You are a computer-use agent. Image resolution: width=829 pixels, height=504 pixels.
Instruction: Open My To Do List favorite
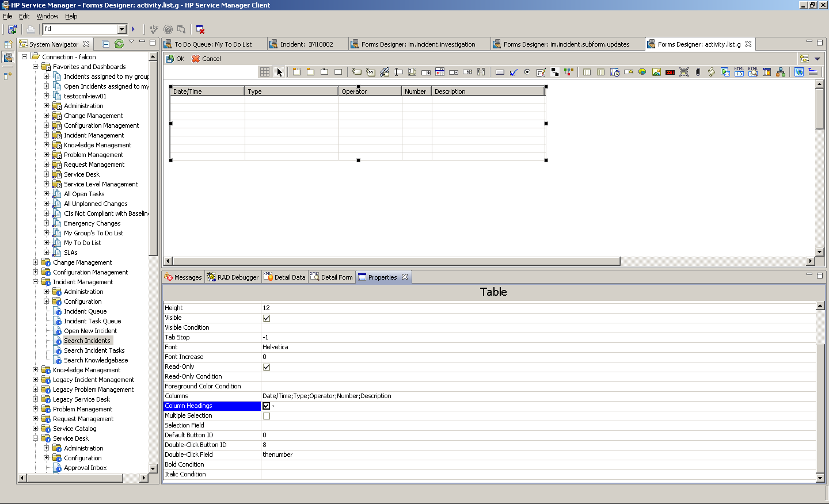[x=82, y=242]
